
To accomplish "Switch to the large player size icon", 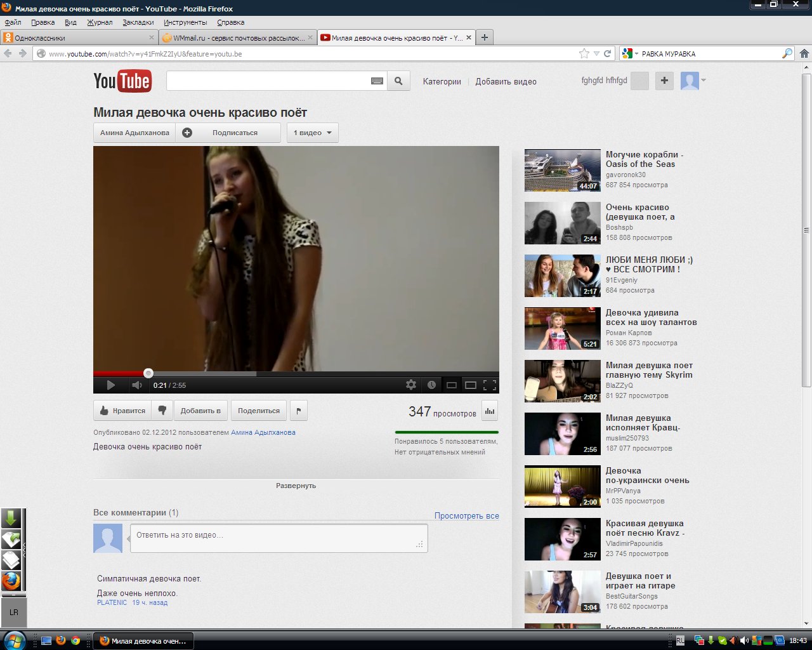I will 471,385.
